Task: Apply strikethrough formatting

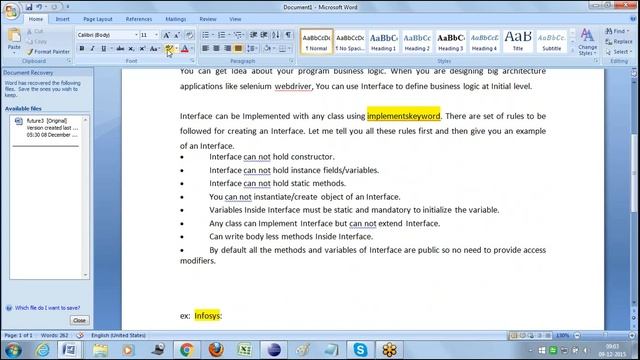Action: (x=120, y=49)
